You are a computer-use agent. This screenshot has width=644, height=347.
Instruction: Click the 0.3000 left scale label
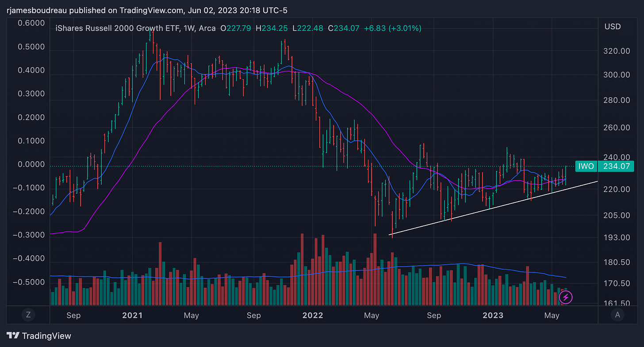point(32,94)
